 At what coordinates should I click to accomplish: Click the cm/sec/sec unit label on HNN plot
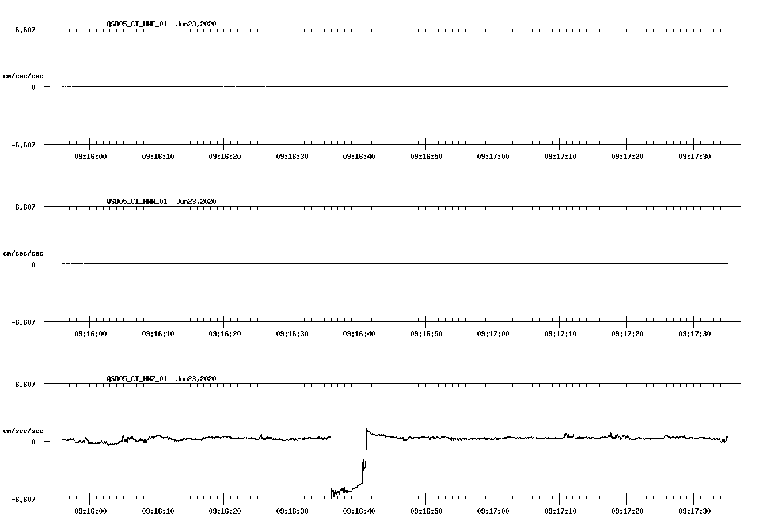23,253
